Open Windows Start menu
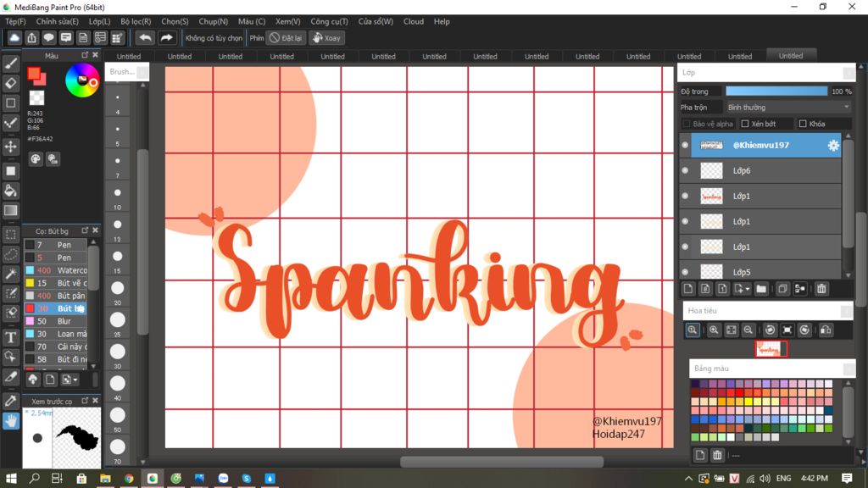868x488 pixels. click(x=11, y=478)
